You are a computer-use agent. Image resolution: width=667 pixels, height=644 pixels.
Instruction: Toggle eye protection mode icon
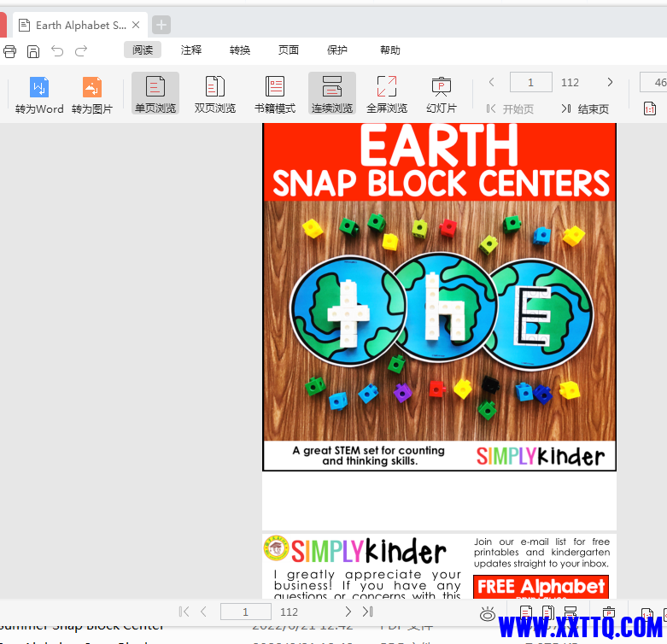(488, 613)
